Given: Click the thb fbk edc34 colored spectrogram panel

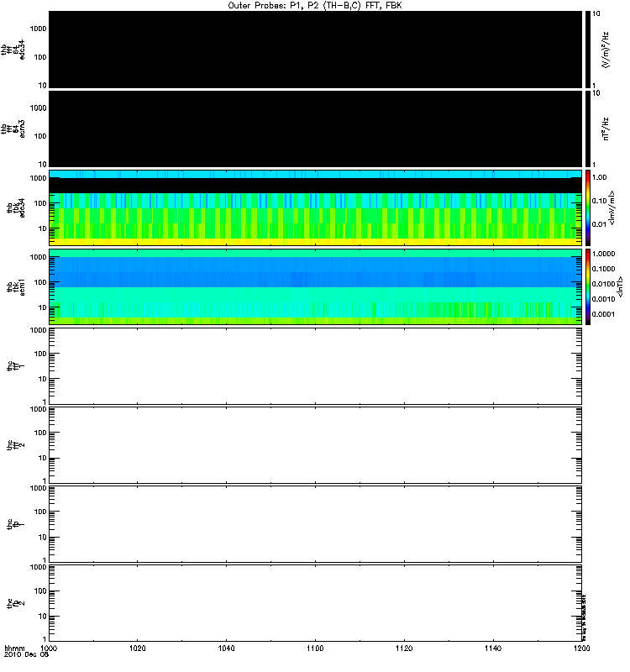Looking at the screenshot, I should 315,207.
